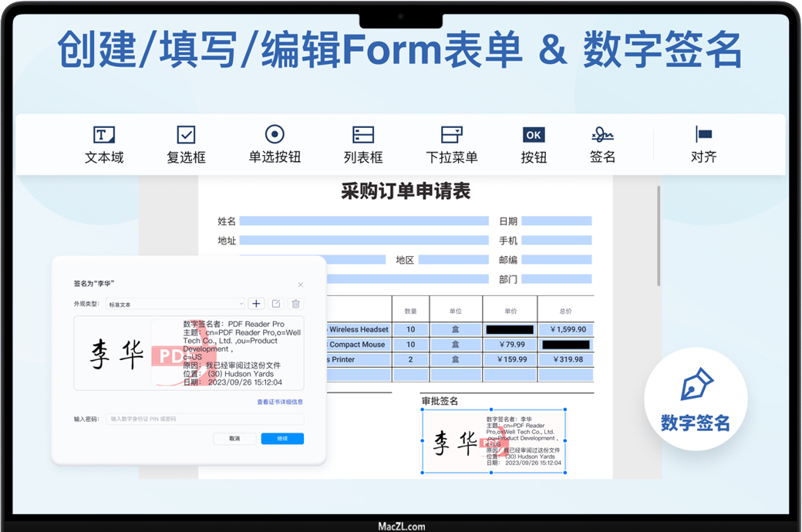
Task: Select the 列表框 list box tool
Action: pos(362,144)
